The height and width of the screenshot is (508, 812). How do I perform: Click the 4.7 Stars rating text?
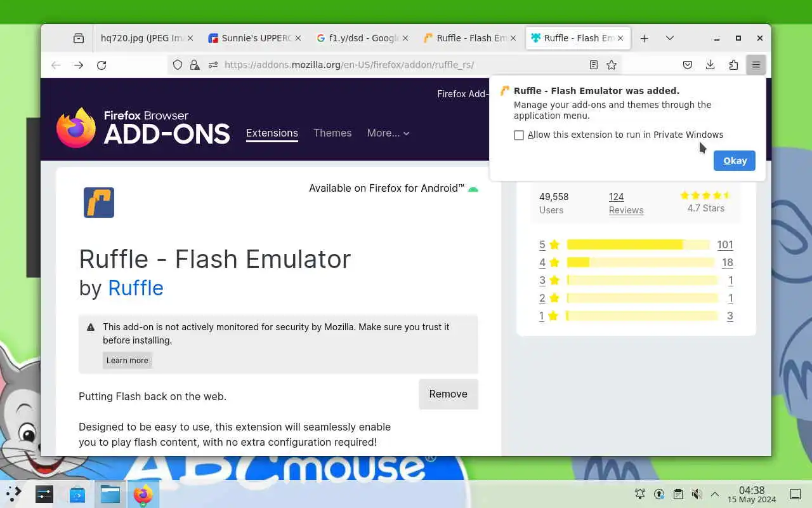coord(705,208)
